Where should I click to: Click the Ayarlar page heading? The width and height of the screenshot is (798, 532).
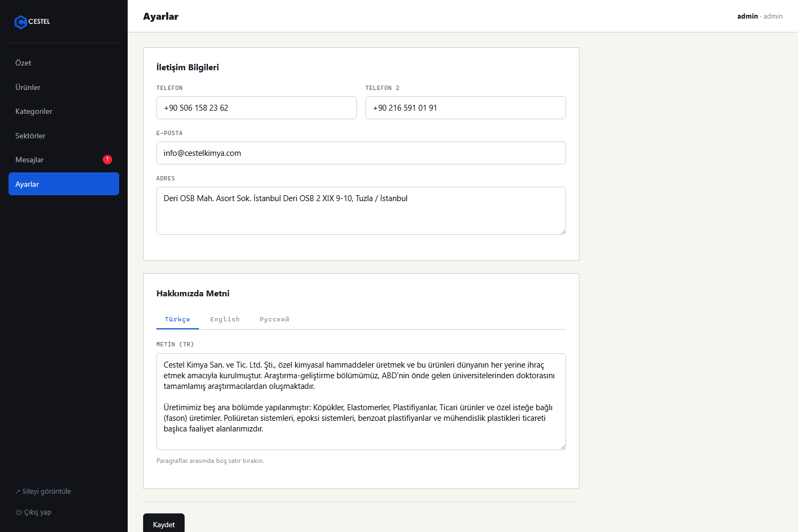[161, 16]
